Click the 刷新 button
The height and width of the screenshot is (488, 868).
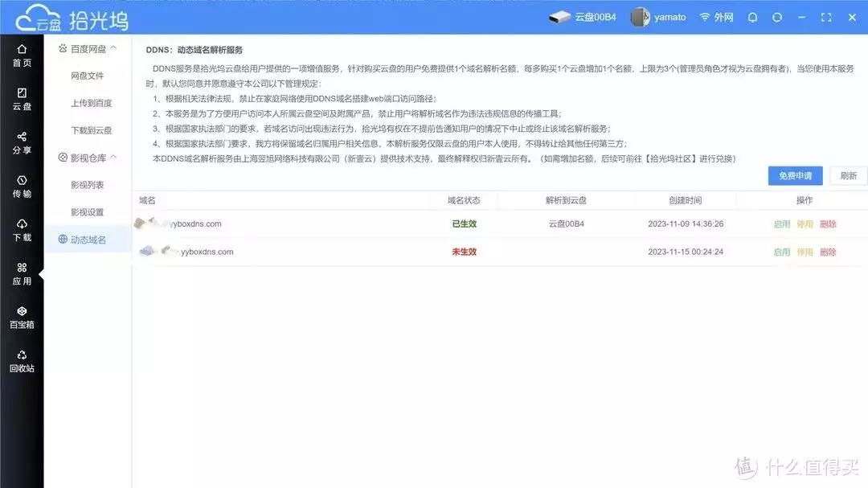(848, 175)
